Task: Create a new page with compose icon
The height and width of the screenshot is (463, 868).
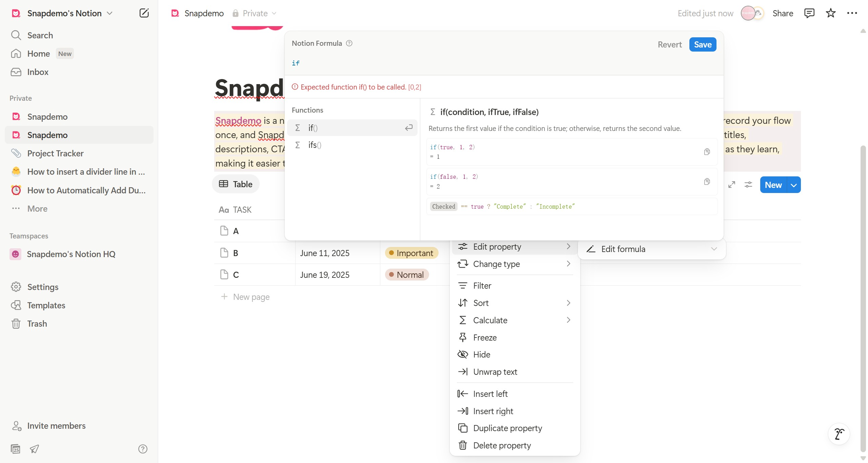Action: 144,13
